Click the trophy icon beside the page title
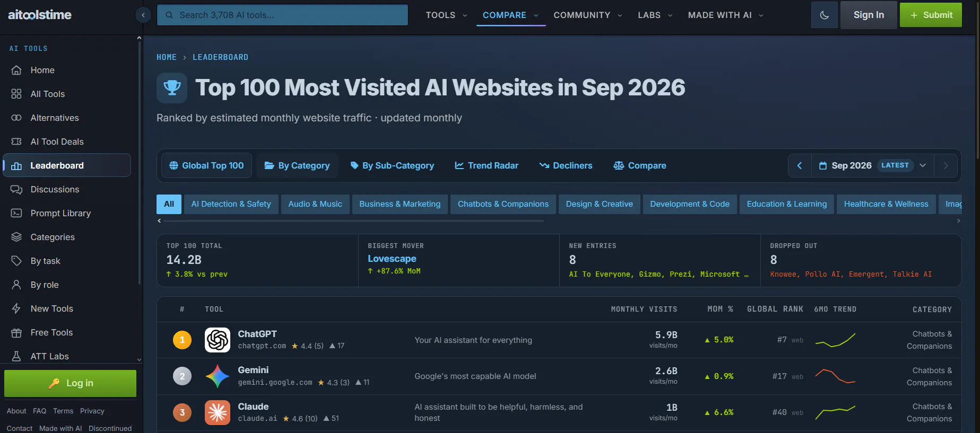This screenshot has width=980, height=433. 172,88
